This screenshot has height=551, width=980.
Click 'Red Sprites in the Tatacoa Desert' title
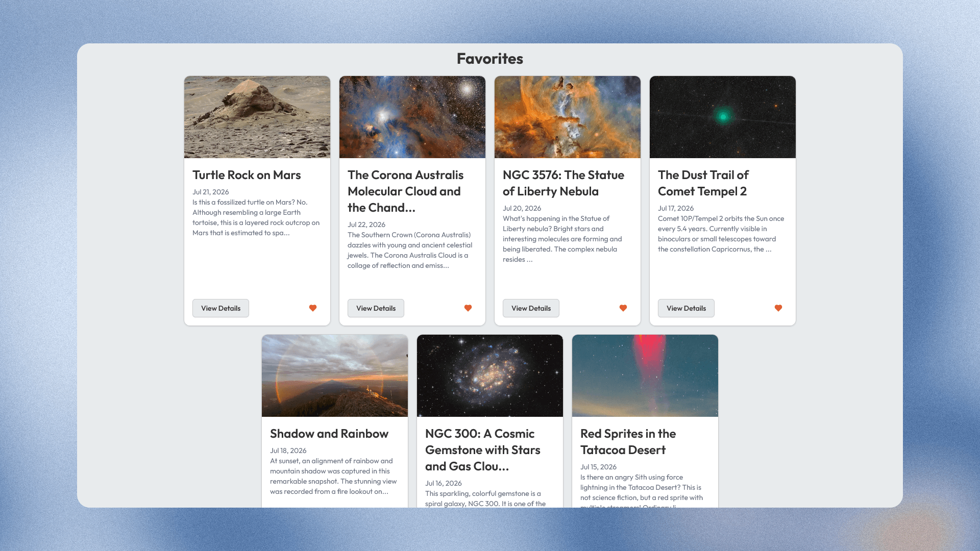click(x=628, y=442)
